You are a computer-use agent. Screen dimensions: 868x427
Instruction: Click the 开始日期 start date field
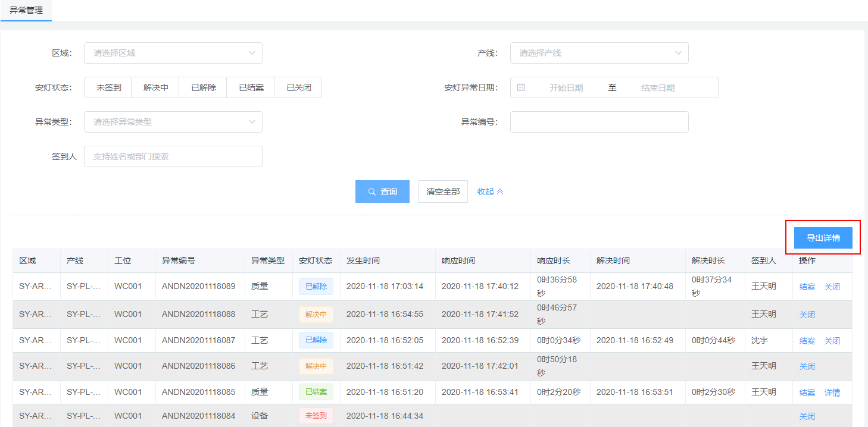tap(566, 87)
